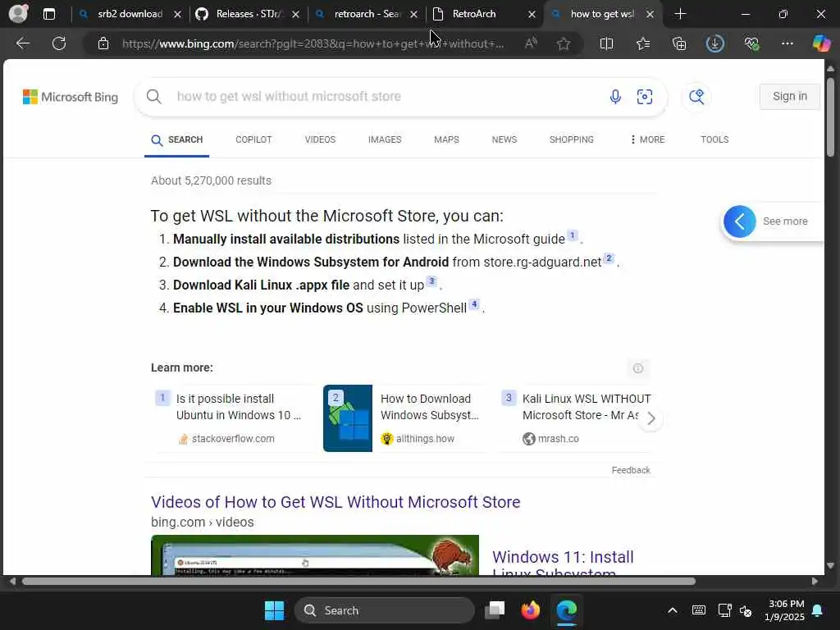Open the notifications bell
Screen dimensions: 840x630
818,610
